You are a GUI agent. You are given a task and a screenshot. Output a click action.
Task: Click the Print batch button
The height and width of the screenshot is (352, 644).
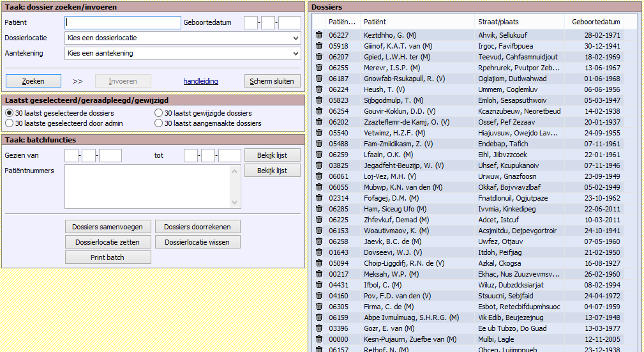click(108, 257)
